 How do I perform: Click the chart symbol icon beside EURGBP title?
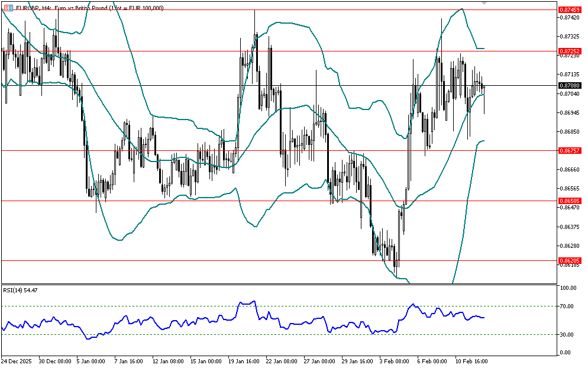[8, 8]
